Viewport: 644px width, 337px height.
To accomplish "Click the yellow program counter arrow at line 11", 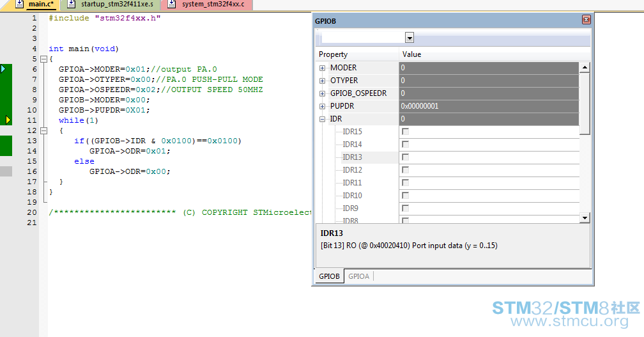I will 8,120.
